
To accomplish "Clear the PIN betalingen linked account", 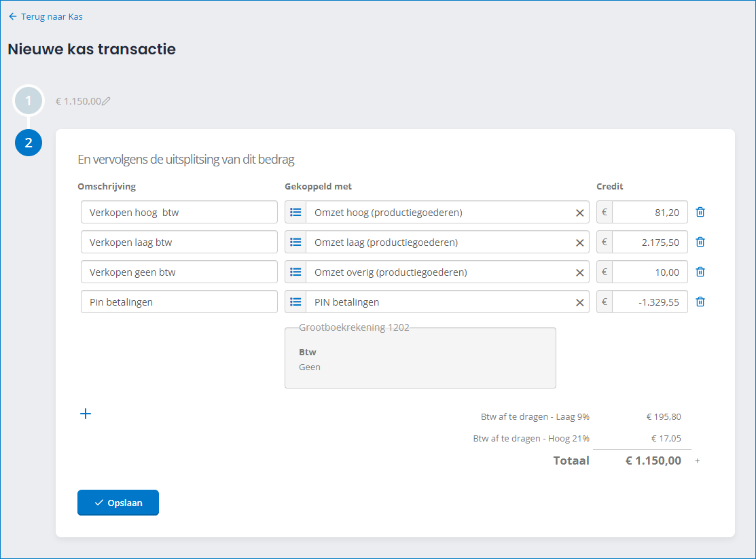I will [579, 302].
